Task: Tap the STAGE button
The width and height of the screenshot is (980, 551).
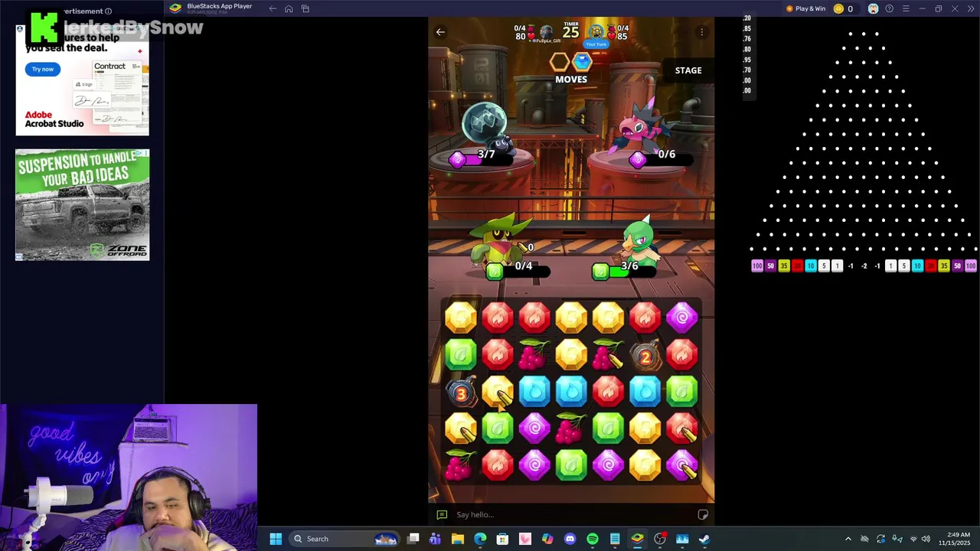Action: [688, 70]
